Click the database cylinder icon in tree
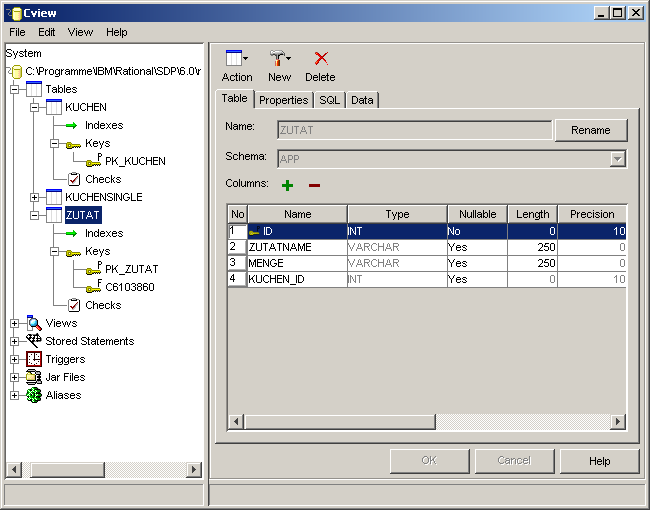650x510 pixels. pos(16,72)
